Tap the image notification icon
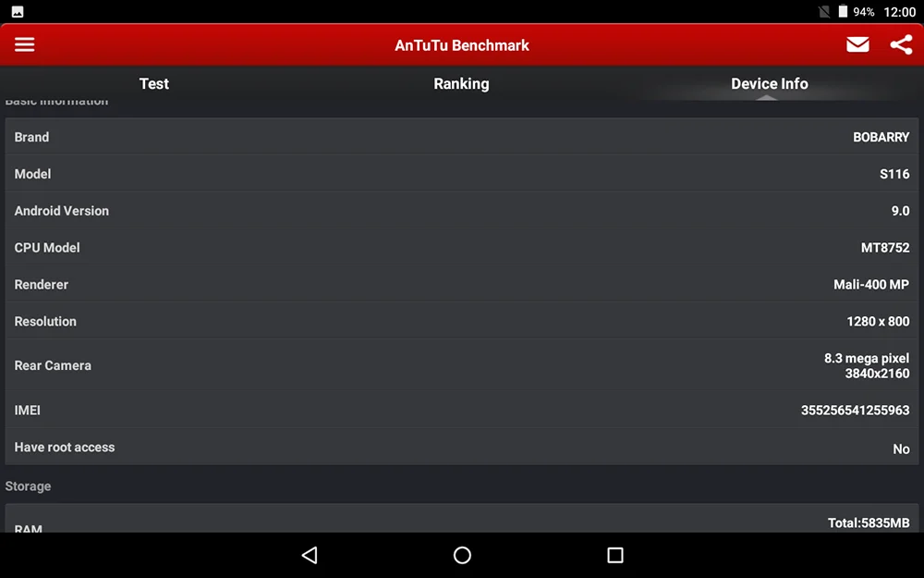The height and width of the screenshot is (578, 924). click(18, 12)
